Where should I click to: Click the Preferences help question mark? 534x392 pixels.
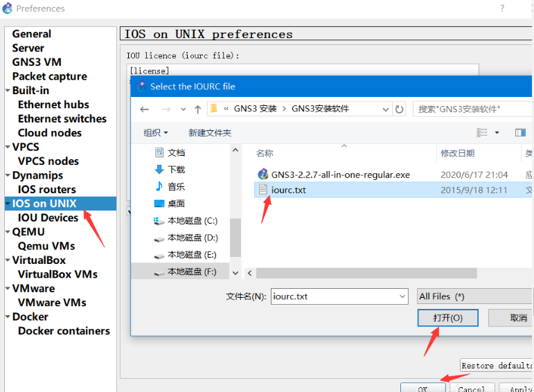pos(502,8)
